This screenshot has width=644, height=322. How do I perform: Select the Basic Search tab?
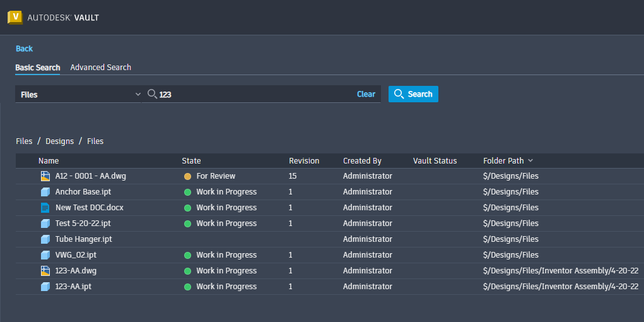point(38,68)
